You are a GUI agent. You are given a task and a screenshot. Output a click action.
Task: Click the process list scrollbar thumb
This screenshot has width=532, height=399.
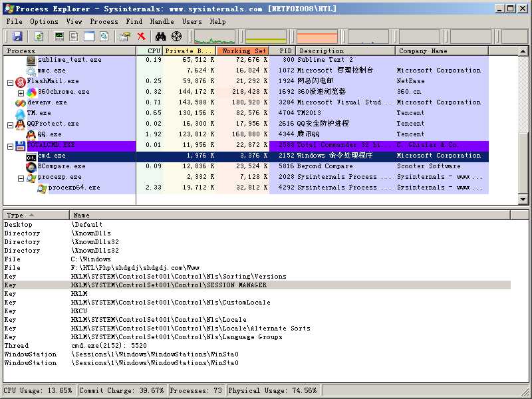523,163
